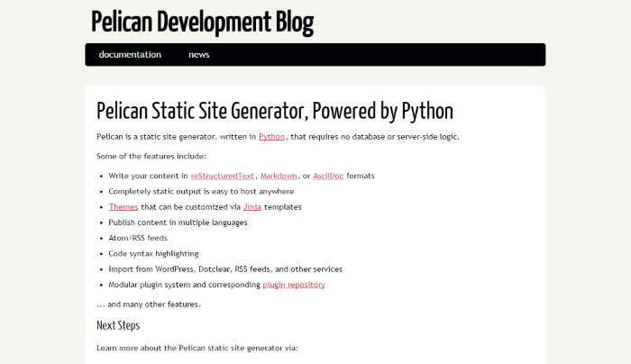Follow the Python link
The width and height of the screenshot is (631, 364).
(271, 137)
